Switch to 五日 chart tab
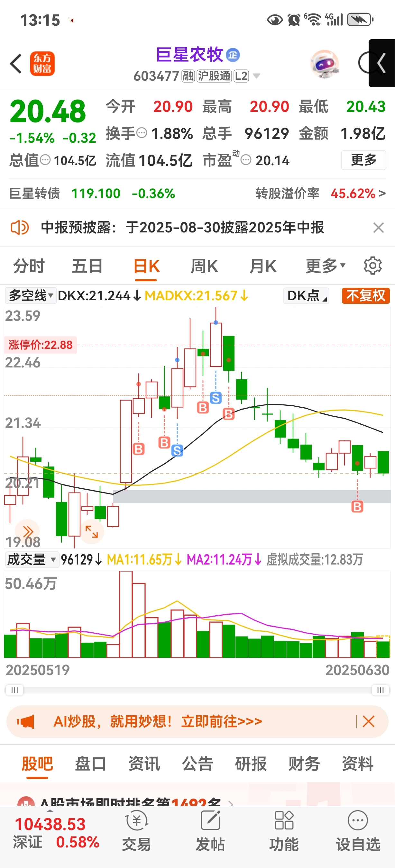The image size is (395, 868). click(87, 266)
